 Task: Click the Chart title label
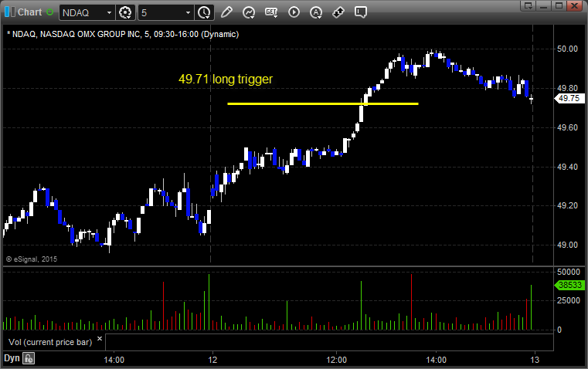click(29, 12)
